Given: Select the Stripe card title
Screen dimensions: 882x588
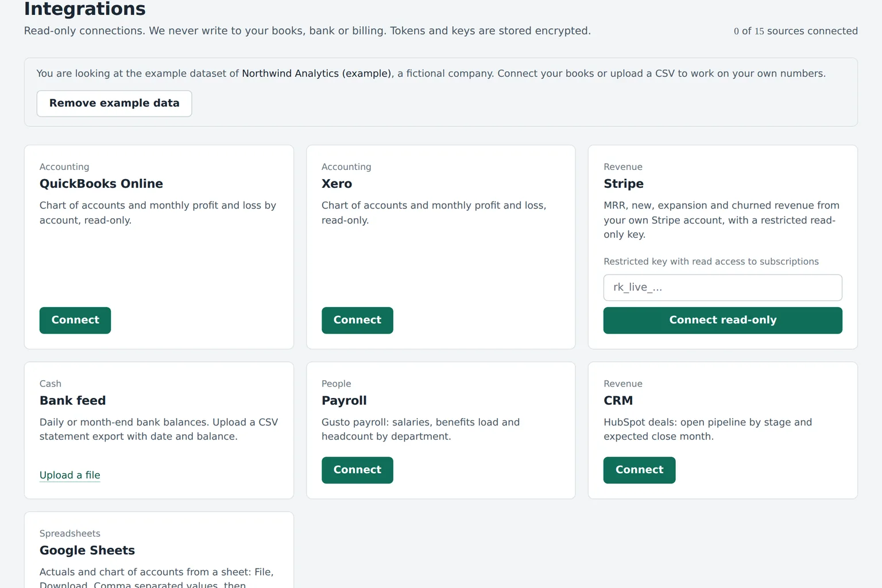Looking at the screenshot, I should 624,184.
